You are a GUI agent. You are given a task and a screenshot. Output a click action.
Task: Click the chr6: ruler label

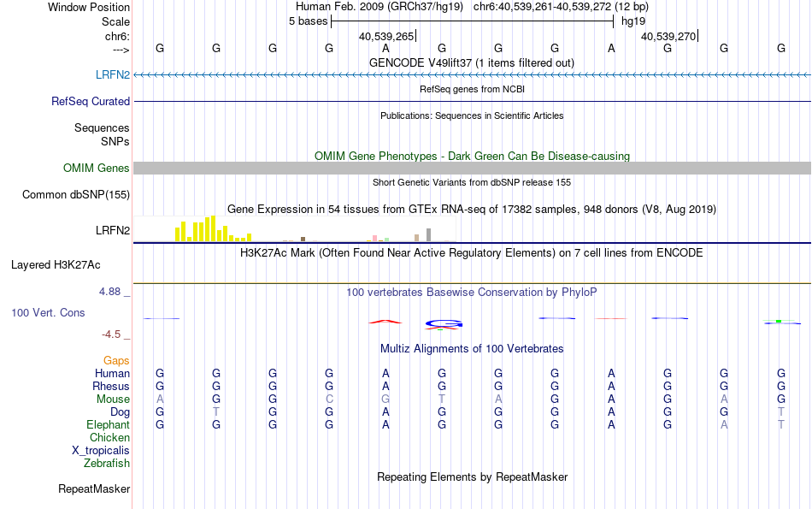117,36
